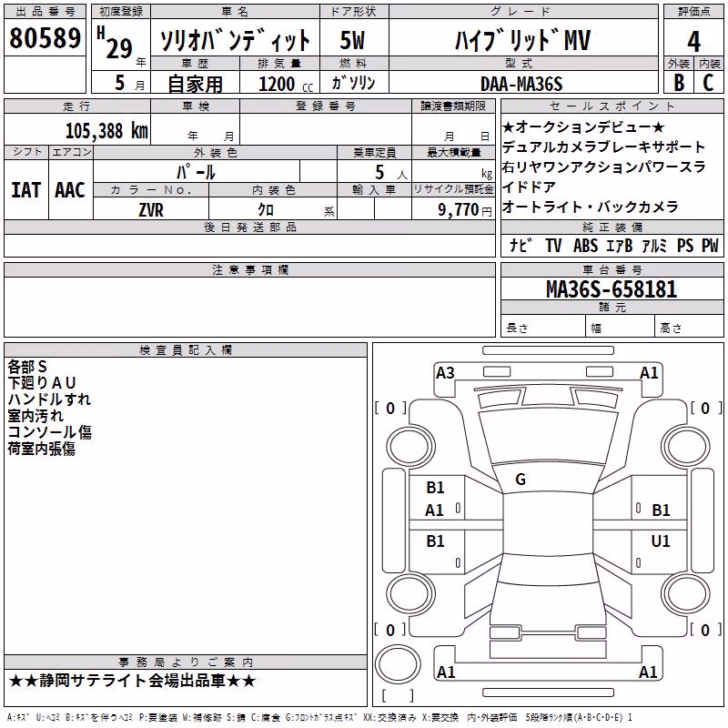728x728 pixels.
Task: Select the chassis number MA36S-658181
Action: (612, 289)
